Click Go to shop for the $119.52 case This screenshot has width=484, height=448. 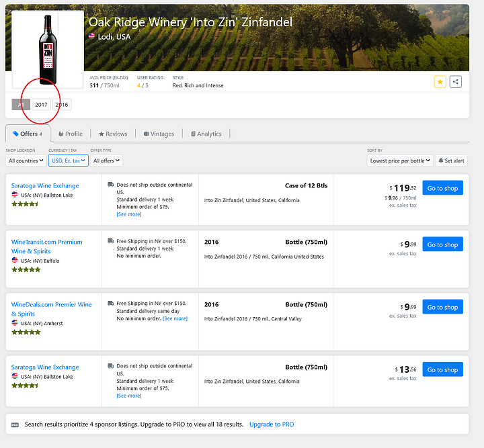tap(442, 188)
